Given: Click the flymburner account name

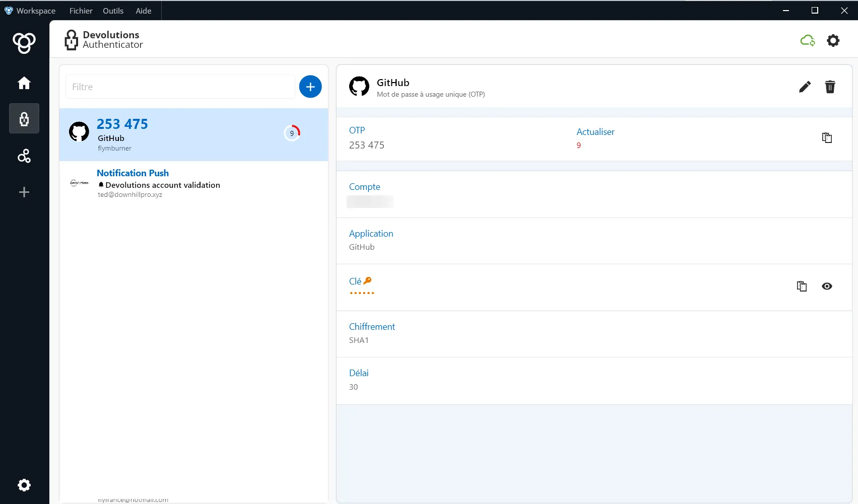Looking at the screenshot, I should click(114, 149).
